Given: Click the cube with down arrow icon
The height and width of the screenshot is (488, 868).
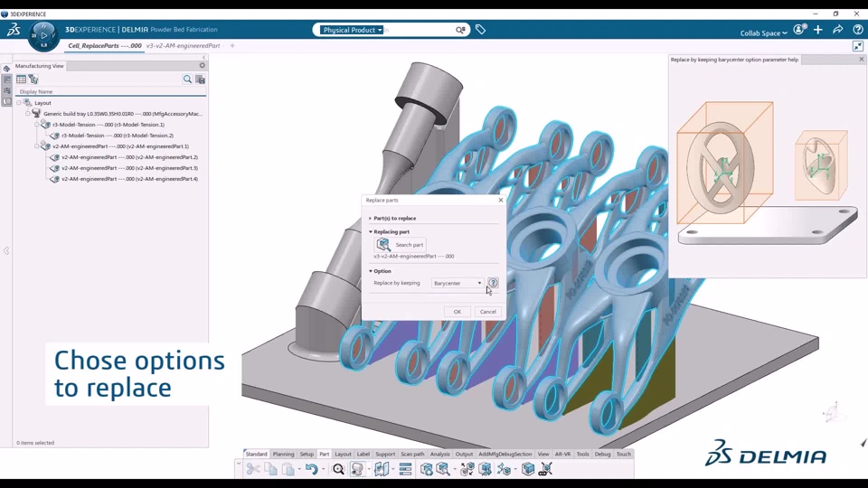Looking at the screenshot, I should coord(485,469).
